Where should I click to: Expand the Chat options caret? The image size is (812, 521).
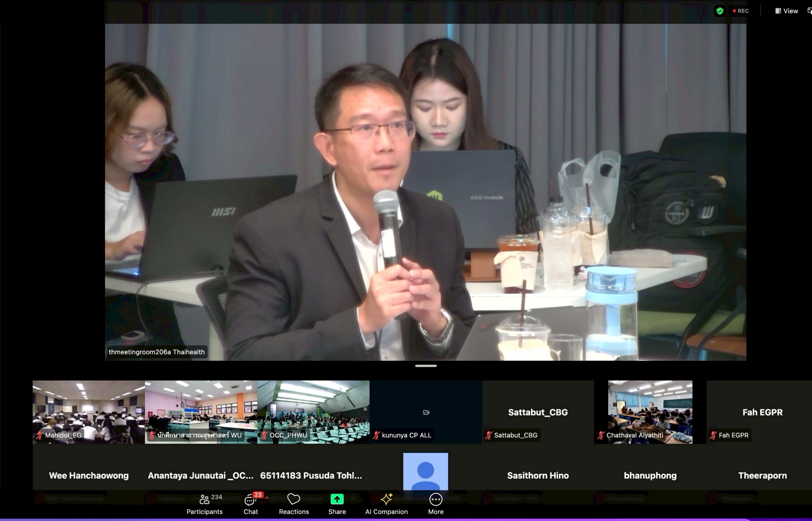click(267, 498)
